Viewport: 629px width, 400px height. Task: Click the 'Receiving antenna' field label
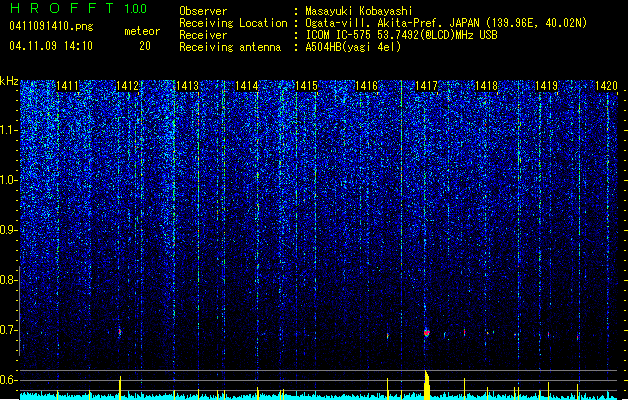pos(230,47)
